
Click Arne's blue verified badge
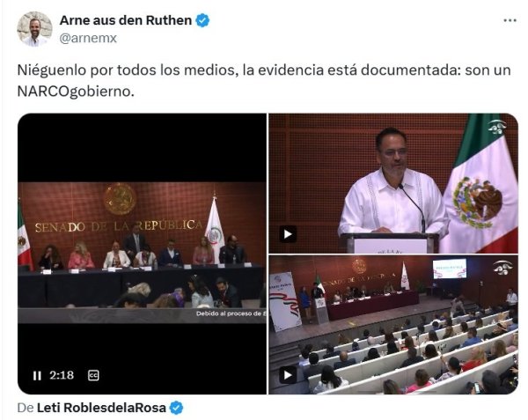pyautogui.click(x=202, y=20)
